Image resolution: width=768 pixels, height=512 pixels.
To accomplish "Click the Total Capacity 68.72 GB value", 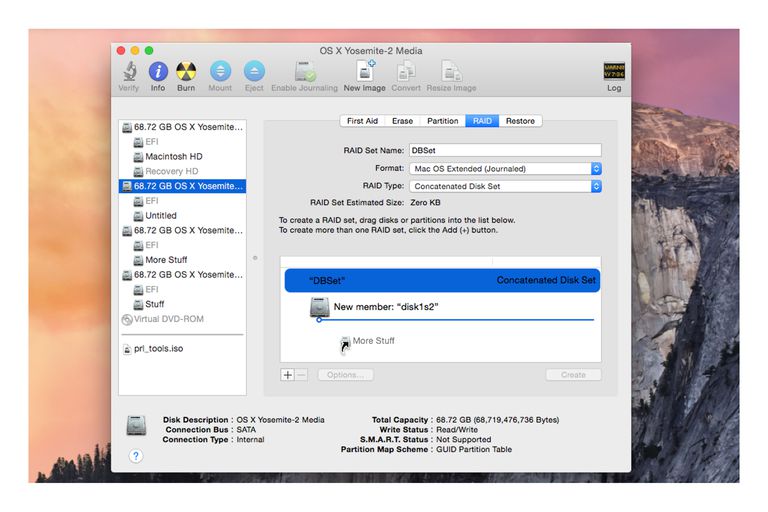I will coord(498,420).
